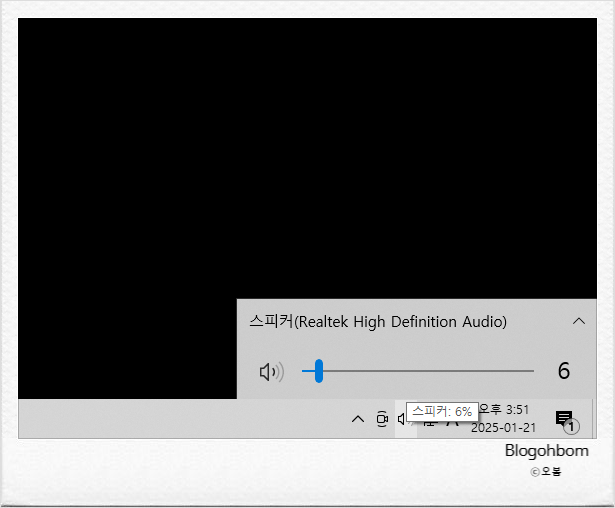Click the Meet Now camera tray icon

tap(382, 419)
